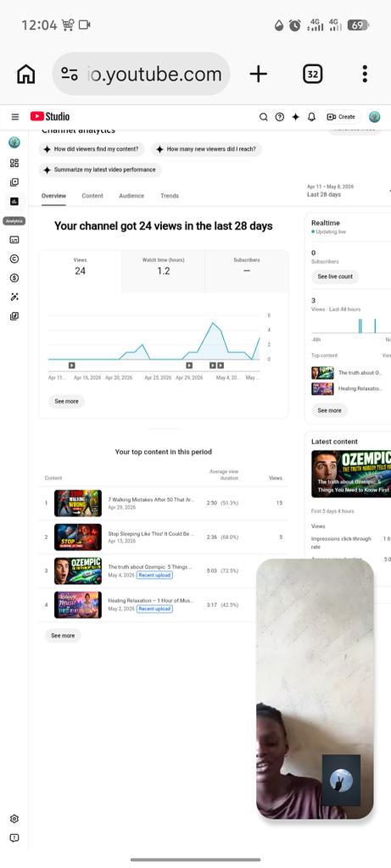
Task: Click 'The truth about O...' in Realtime top content
Action: pos(360,373)
